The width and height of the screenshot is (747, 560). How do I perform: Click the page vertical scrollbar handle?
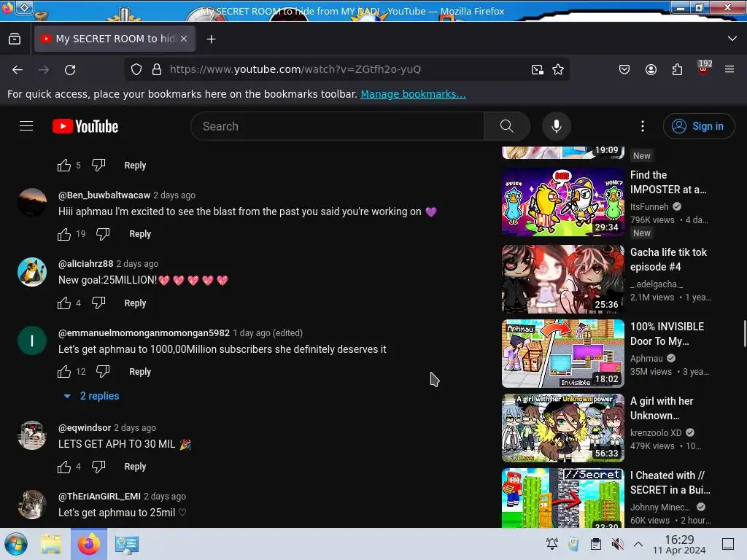click(744, 334)
